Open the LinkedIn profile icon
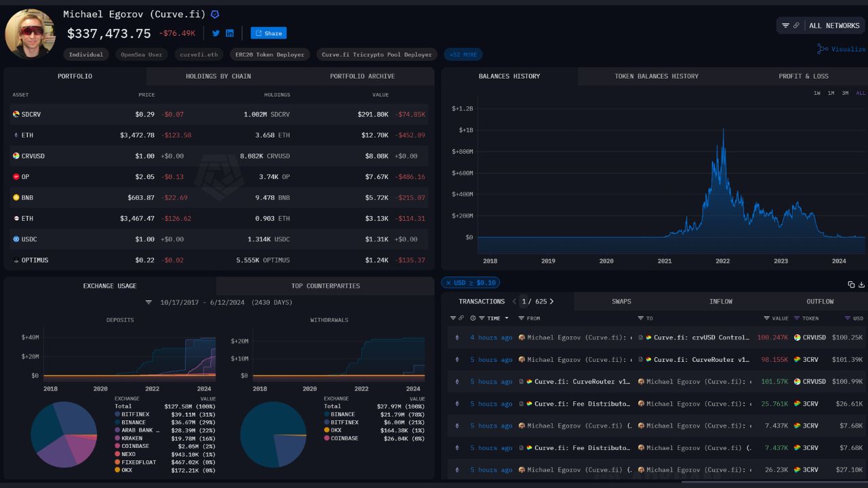Viewport: 868px width, 488px height. [x=230, y=33]
